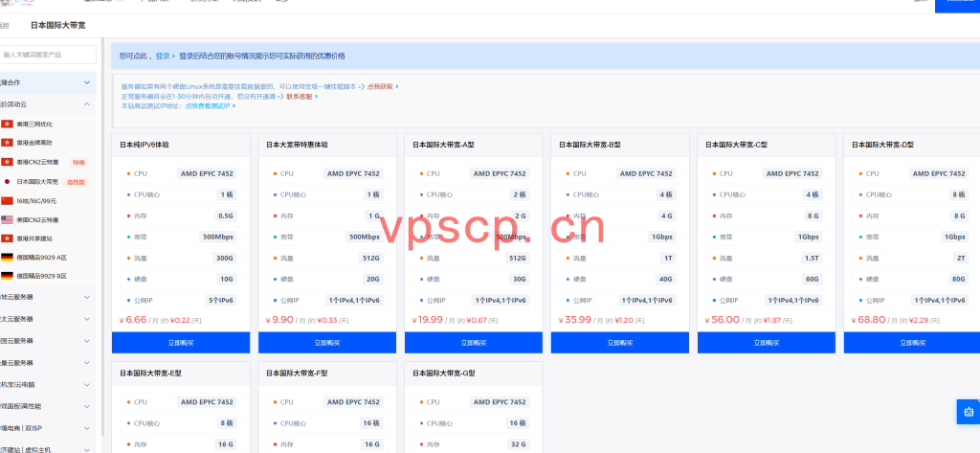
Task: Click the 2T traffic value in D型 card
Action: 960,258
